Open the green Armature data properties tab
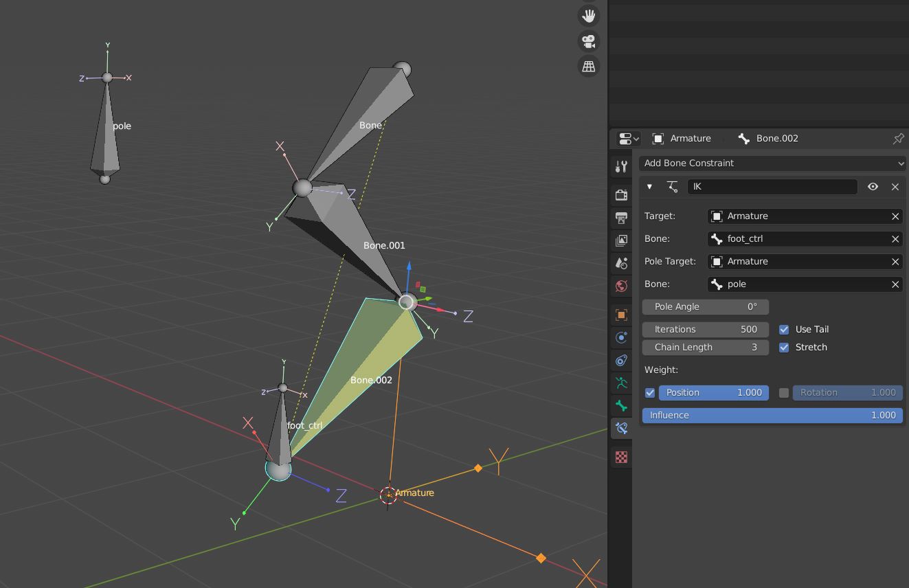Viewport: 909px width, 588px height. (621, 383)
